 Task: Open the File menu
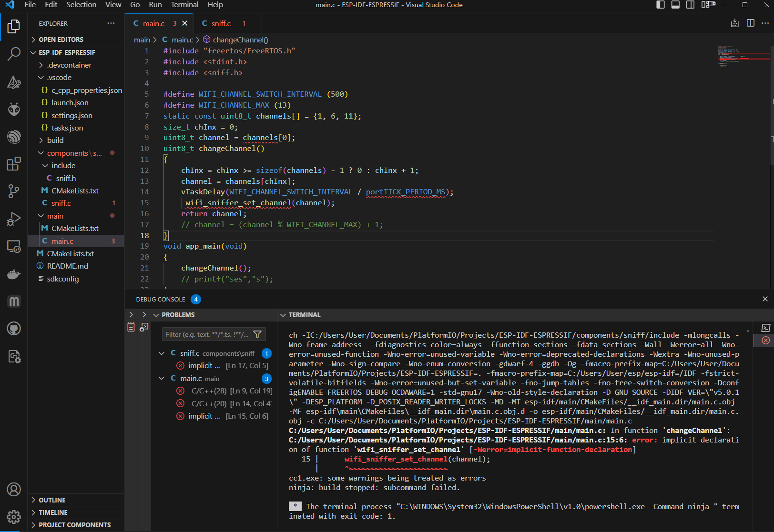point(30,5)
